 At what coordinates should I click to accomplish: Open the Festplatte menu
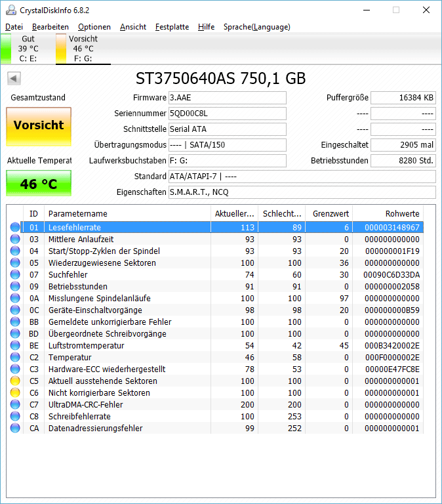coord(172,27)
